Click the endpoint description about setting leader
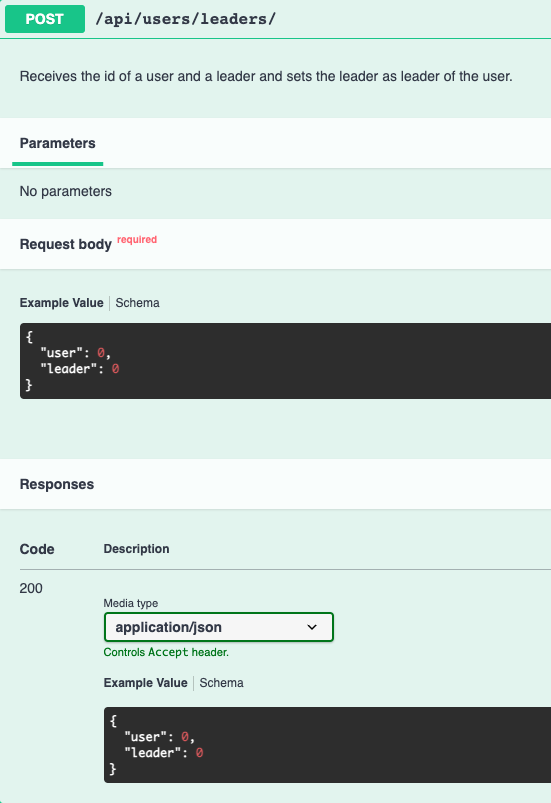 point(266,76)
